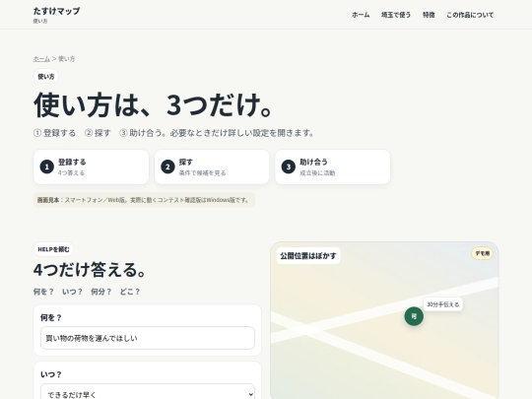This screenshot has width=532, height=399.
Task: Click the デモ用 tag on the map
Action: [x=482, y=253]
